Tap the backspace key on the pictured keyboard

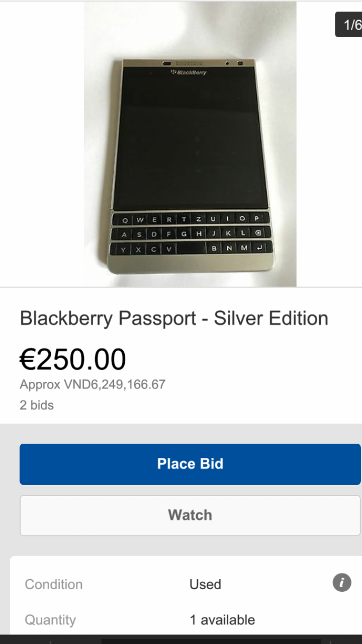(257, 233)
